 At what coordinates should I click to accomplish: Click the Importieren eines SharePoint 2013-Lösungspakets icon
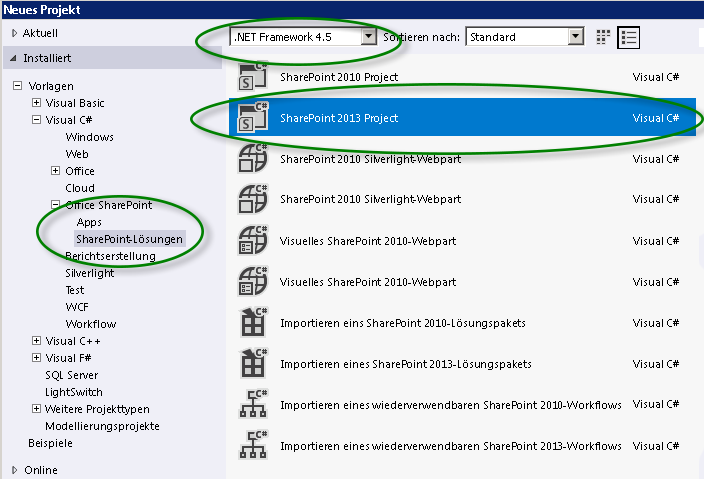tap(253, 363)
